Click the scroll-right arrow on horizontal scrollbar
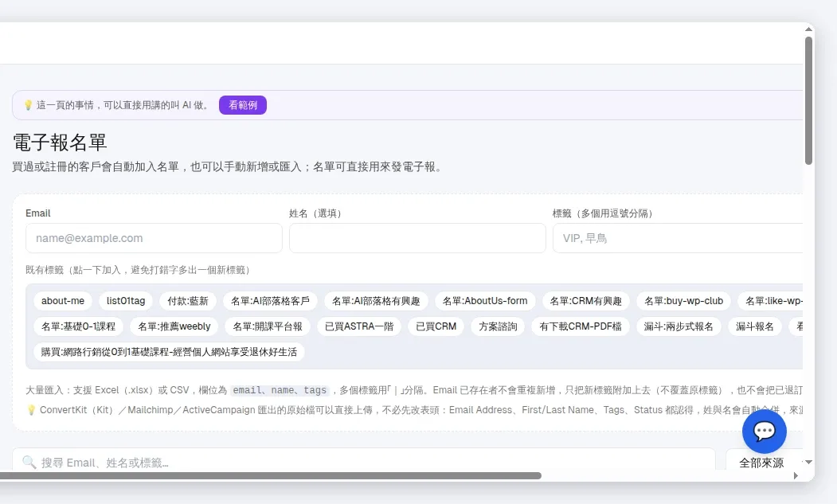The width and height of the screenshot is (837, 504). click(x=796, y=475)
